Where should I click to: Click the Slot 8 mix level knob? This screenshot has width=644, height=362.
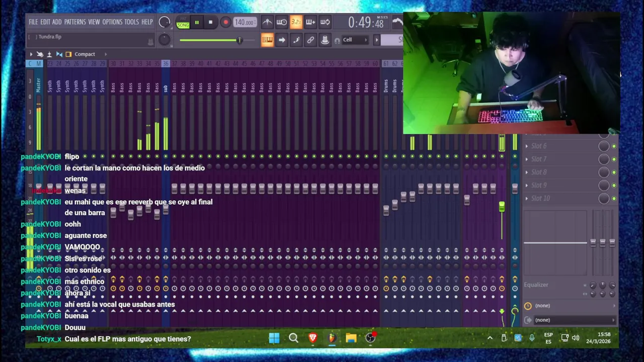tap(603, 172)
